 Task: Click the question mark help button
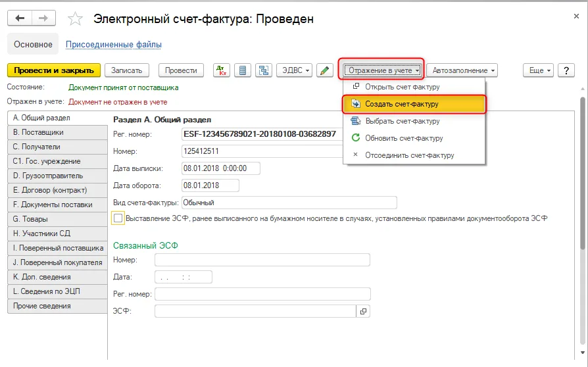(566, 70)
